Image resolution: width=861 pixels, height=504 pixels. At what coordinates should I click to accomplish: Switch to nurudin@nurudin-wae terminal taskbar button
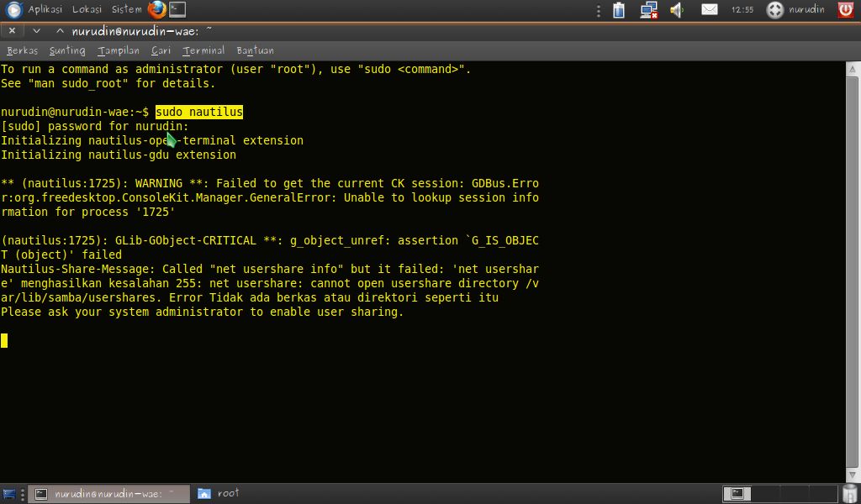109,494
